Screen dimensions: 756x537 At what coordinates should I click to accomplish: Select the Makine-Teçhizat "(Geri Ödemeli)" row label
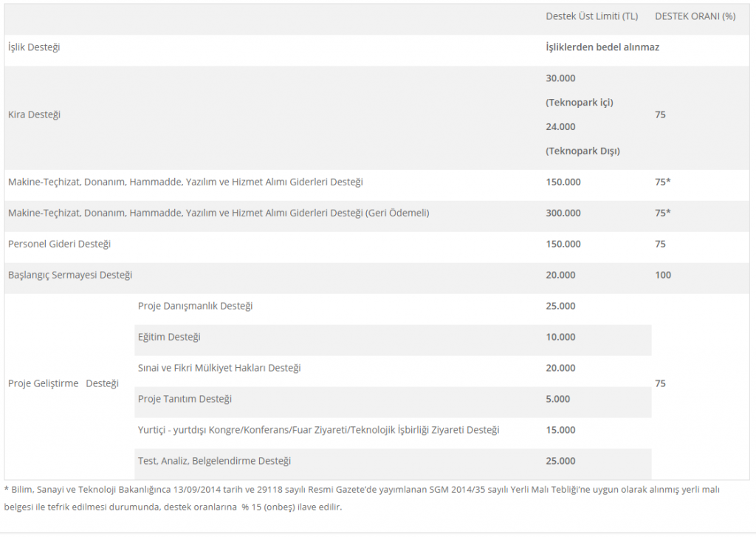tap(219, 213)
